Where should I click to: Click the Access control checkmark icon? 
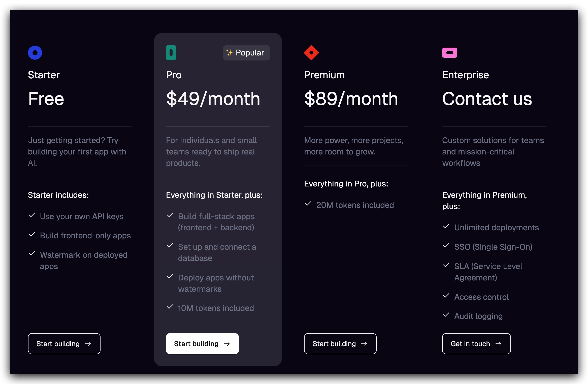(446, 296)
